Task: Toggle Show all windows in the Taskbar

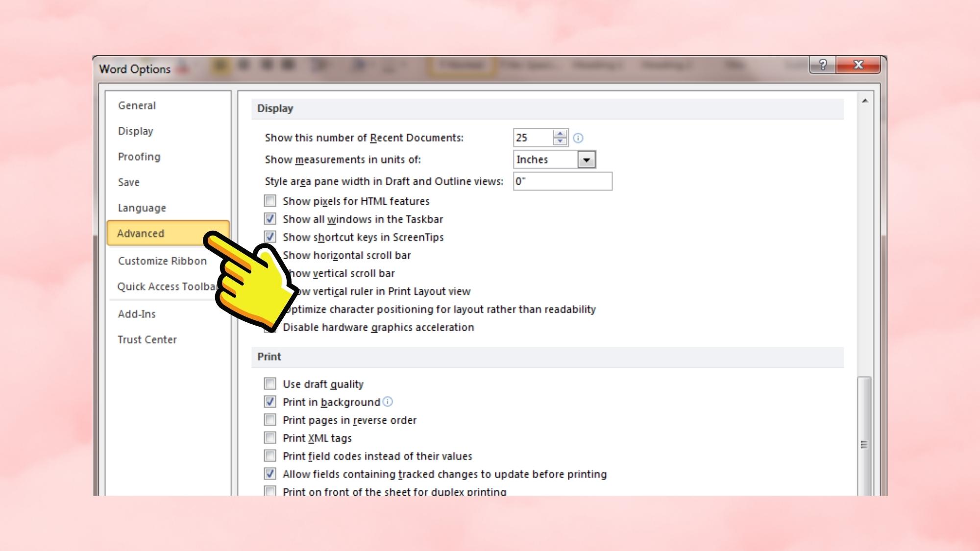Action: [x=270, y=218]
